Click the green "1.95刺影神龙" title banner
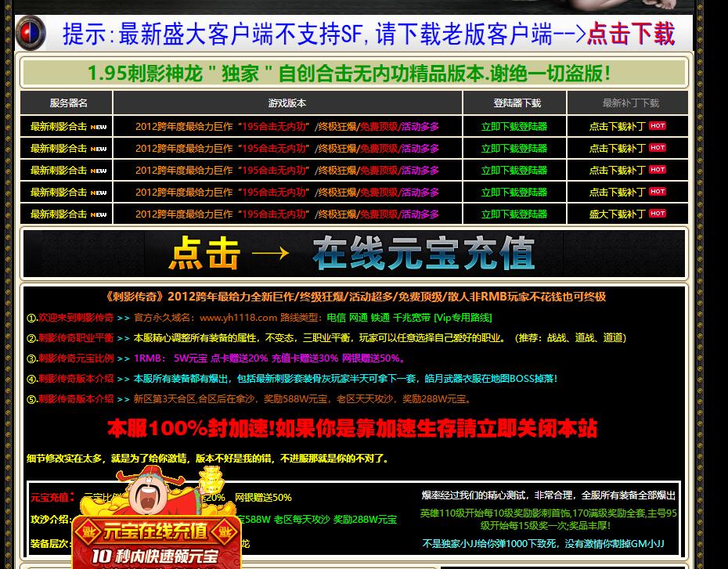This screenshot has height=569, width=728. (354, 74)
